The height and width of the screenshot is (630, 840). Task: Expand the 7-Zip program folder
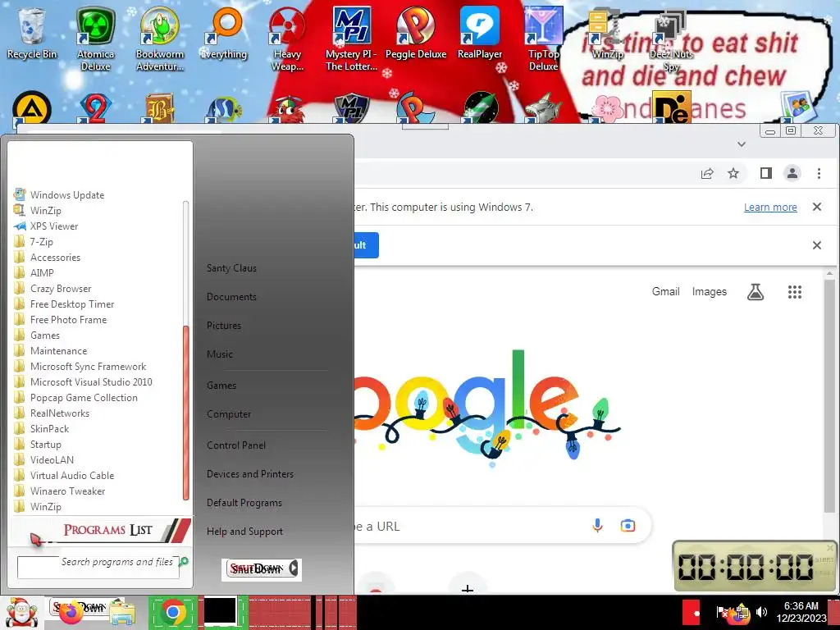click(41, 242)
